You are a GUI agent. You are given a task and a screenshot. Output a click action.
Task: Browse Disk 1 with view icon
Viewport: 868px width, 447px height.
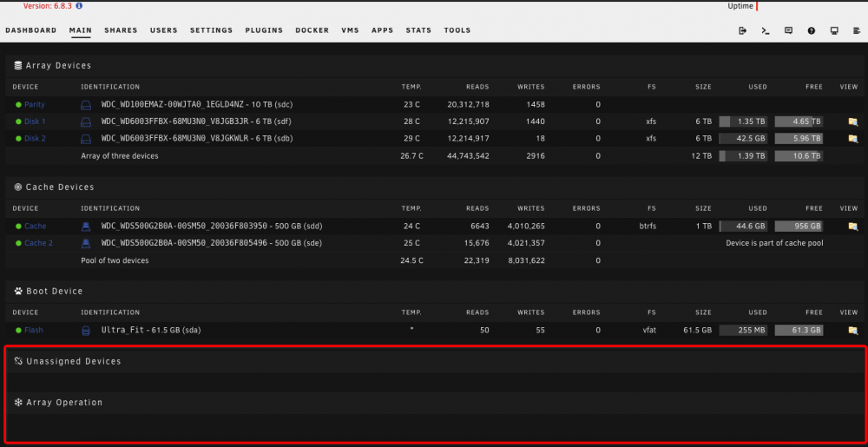pyautogui.click(x=852, y=122)
